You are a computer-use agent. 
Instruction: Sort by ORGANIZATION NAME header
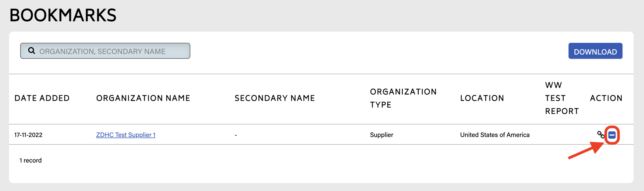[143, 98]
